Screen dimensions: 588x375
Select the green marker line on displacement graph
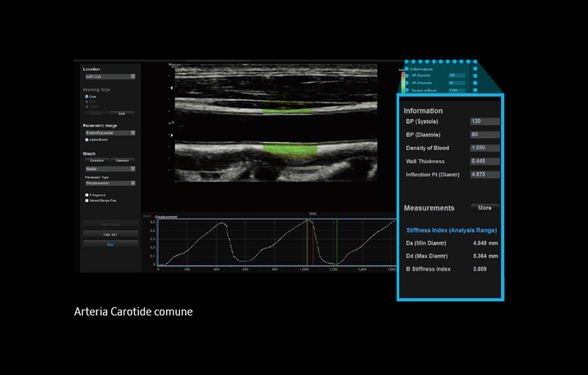point(337,242)
